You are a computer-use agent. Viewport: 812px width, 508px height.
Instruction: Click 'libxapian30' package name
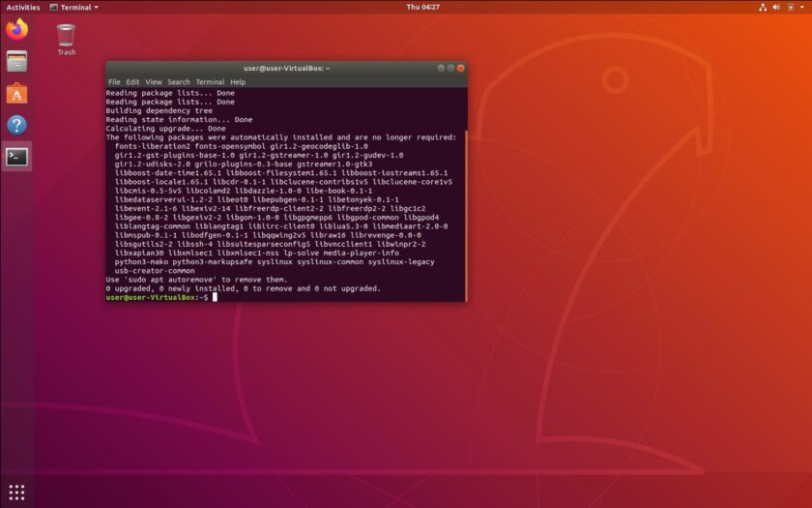click(139, 253)
